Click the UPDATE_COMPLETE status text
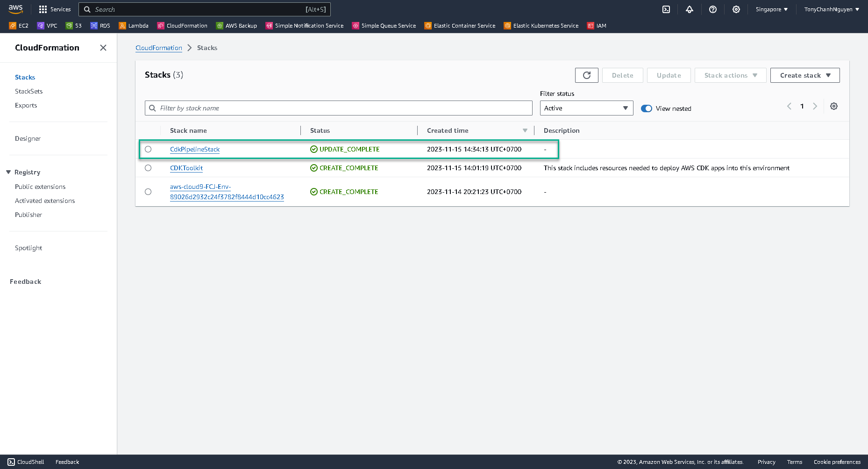This screenshot has height=469, width=868. pos(349,149)
